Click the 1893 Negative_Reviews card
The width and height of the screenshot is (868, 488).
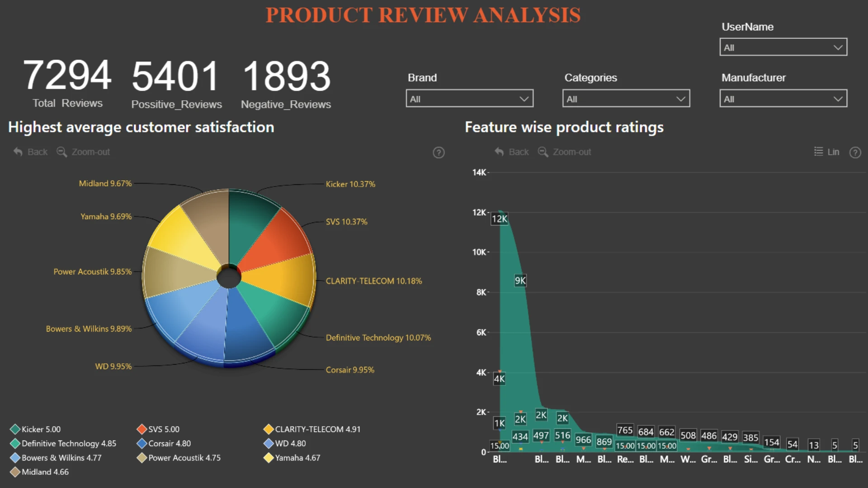286,84
